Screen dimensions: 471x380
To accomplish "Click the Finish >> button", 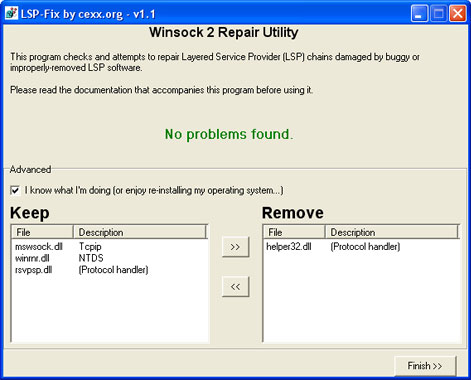I will click(425, 366).
